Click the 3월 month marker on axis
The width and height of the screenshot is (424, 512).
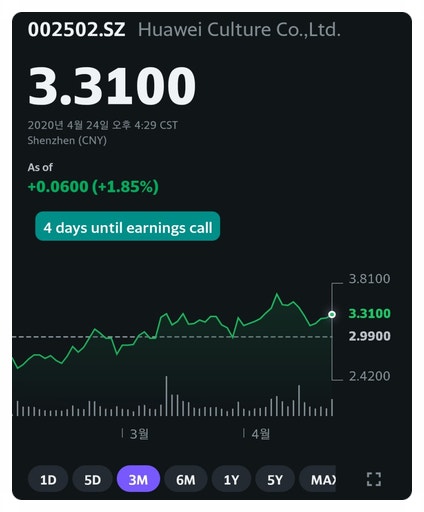pyautogui.click(x=139, y=434)
